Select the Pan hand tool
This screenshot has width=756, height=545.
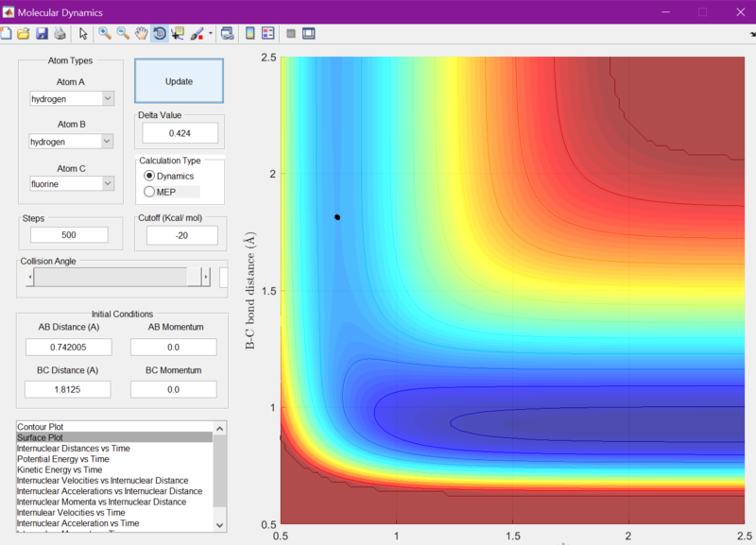[142, 33]
